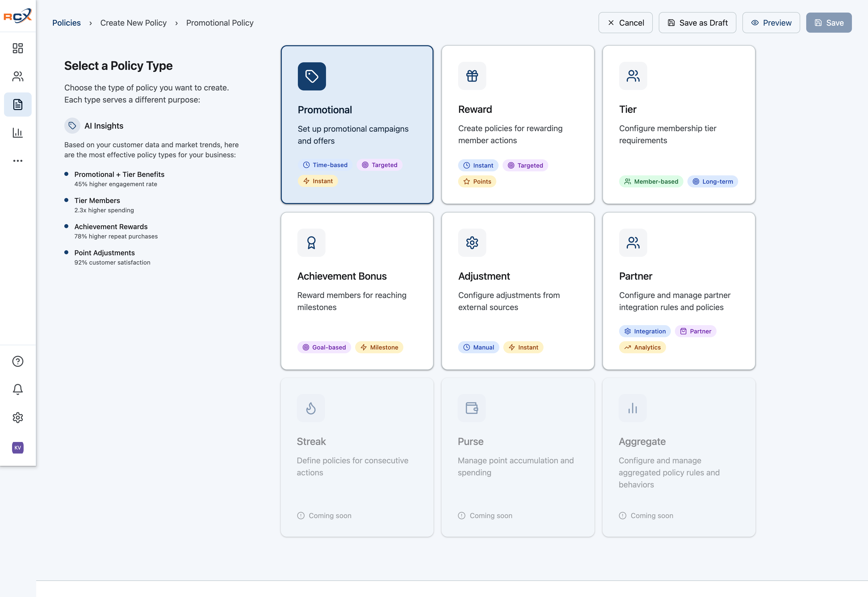Image resolution: width=868 pixels, height=597 pixels.
Task: Save the policy as a draft
Action: pos(697,22)
